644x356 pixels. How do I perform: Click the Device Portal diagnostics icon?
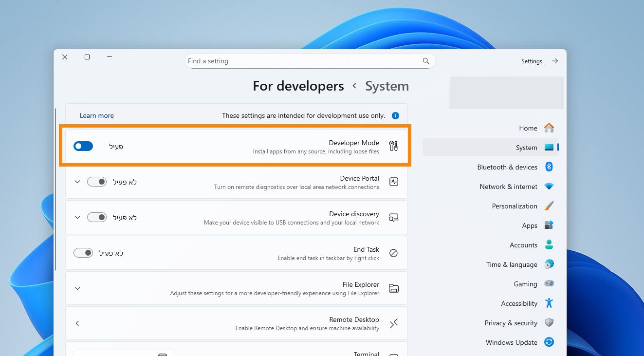click(x=394, y=182)
